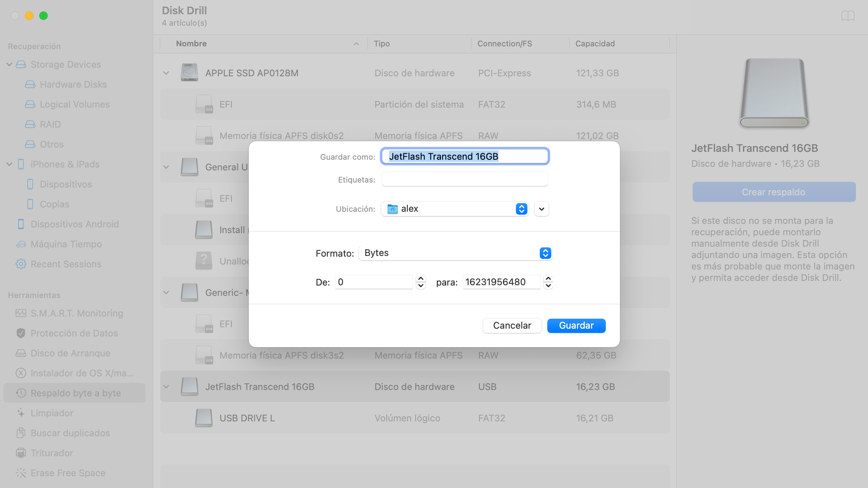The height and width of the screenshot is (488, 868).
Task: Click the iPhones & iPads phone icon
Action: pyautogui.click(x=21, y=164)
